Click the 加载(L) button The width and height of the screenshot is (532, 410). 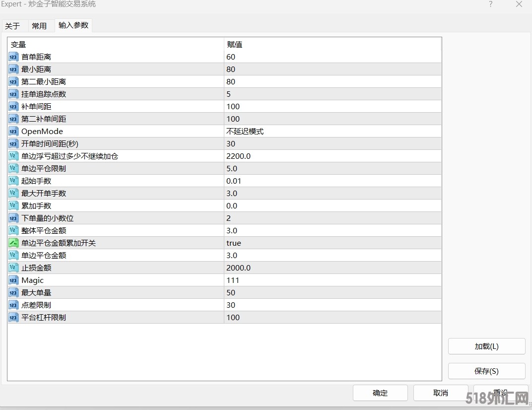486,346
